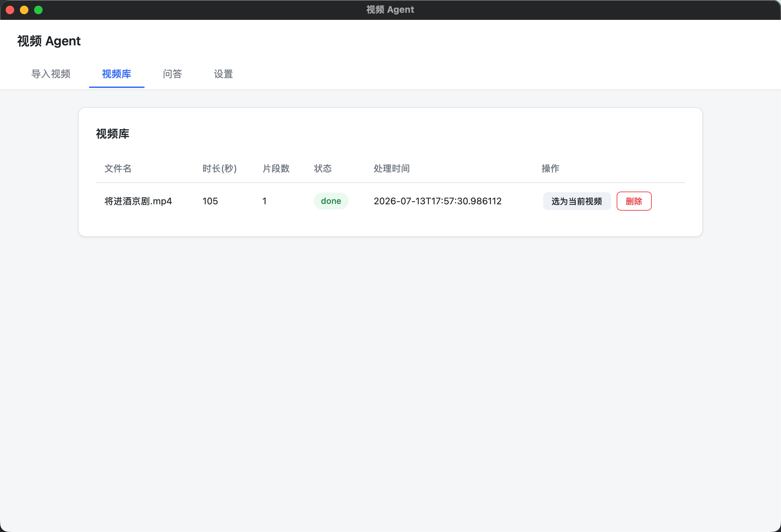Click the duration value 105
Image resolution: width=781 pixels, height=532 pixels.
(210, 201)
